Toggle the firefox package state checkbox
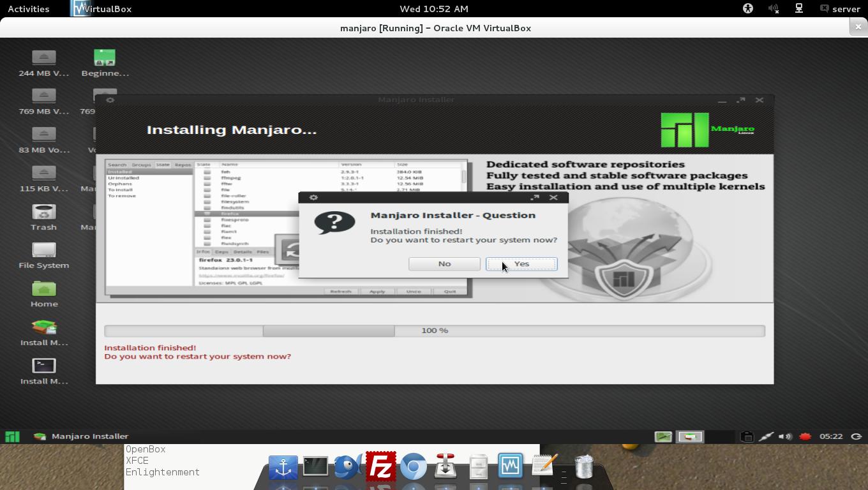Viewport: 868px width, 490px height. point(206,214)
